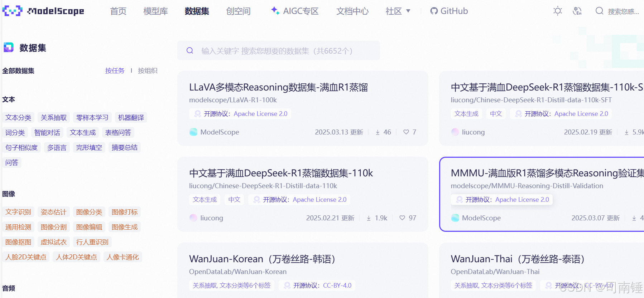Viewport: 644px width, 298px height.
Task: Open the 创空间 tab
Action: [238, 11]
